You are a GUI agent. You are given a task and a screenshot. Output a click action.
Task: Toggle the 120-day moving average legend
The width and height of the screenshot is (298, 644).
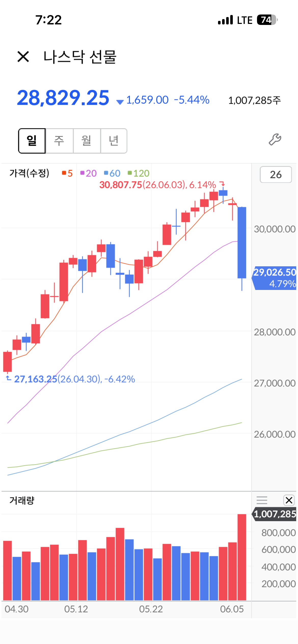pos(139,173)
